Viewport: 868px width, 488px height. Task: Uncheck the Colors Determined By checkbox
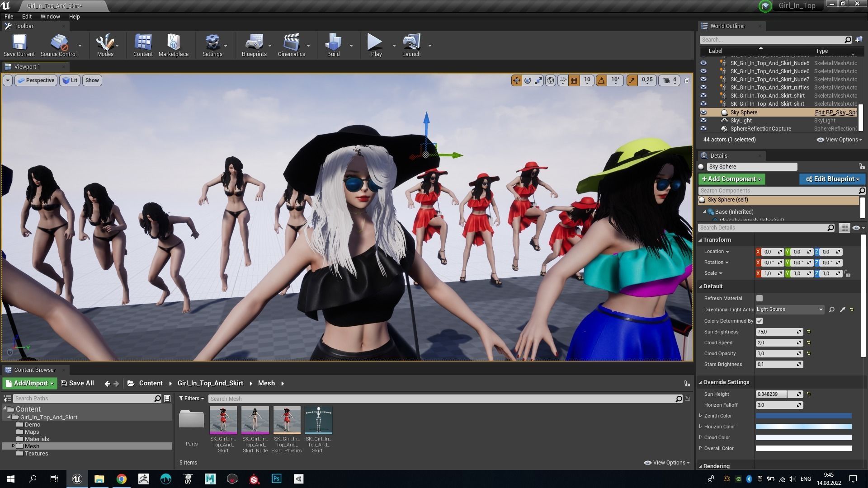[x=759, y=321]
